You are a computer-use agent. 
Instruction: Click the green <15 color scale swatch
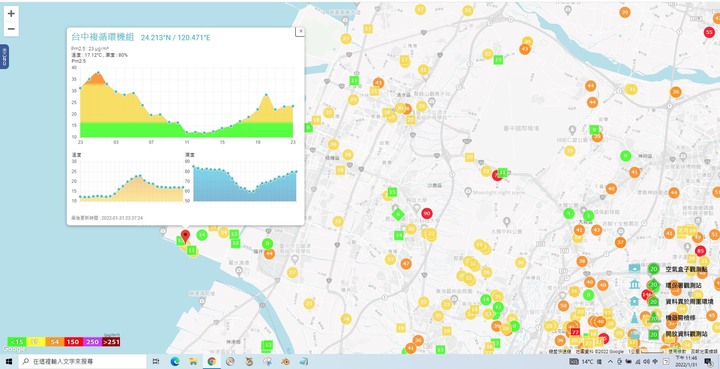click(17, 342)
